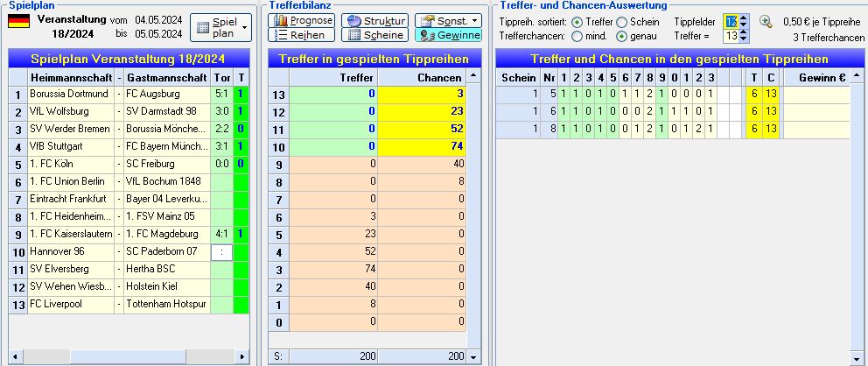Click the Gewinn € column header
868x366 pixels.
pos(816,78)
